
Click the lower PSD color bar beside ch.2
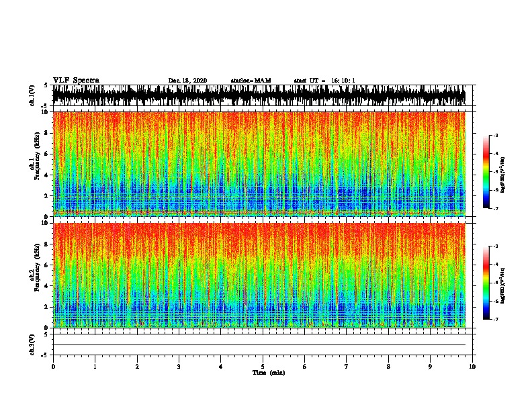click(x=486, y=283)
